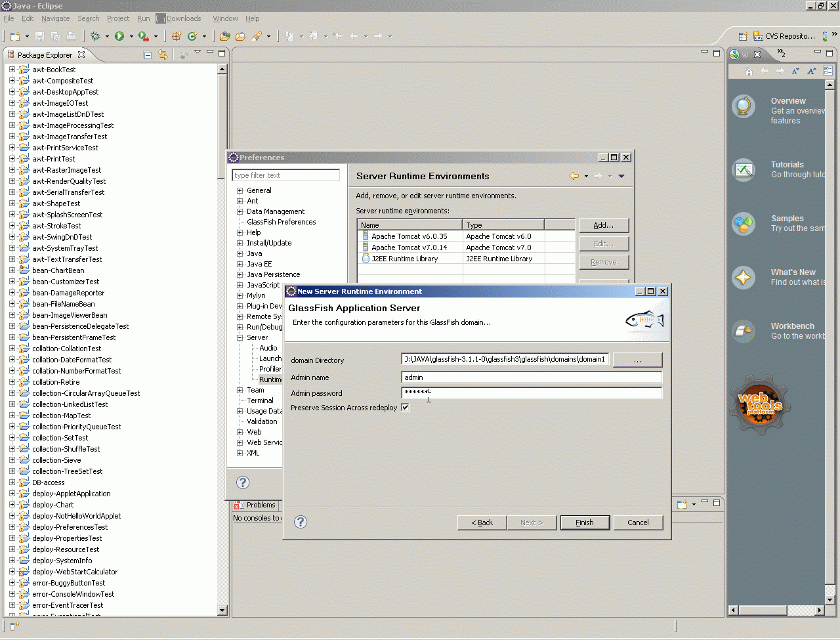The width and height of the screenshot is (840, 640).
Task: Click the type filter text box
Action: point(286,175)
